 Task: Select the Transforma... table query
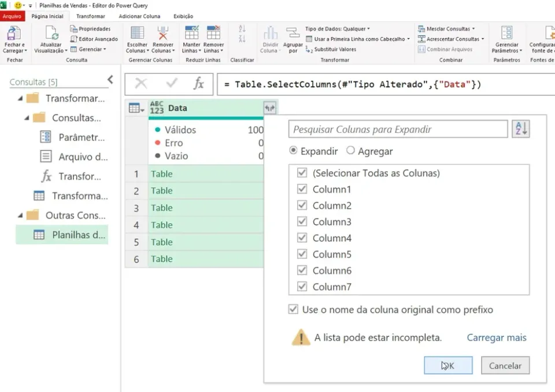coord(71,195)
